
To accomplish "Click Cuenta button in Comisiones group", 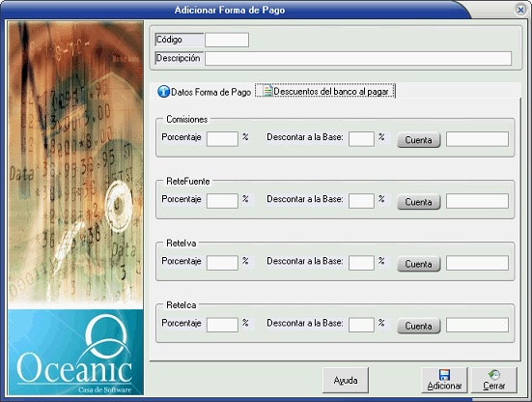I will point(419,140).
